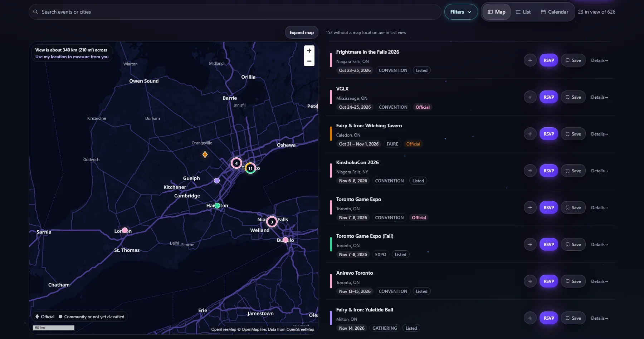The height and width of the screenshot is (339, 644).
Task: Click the plus for Fairy & Iron: Witching Tavern
Action: click(x=530, y=134)
